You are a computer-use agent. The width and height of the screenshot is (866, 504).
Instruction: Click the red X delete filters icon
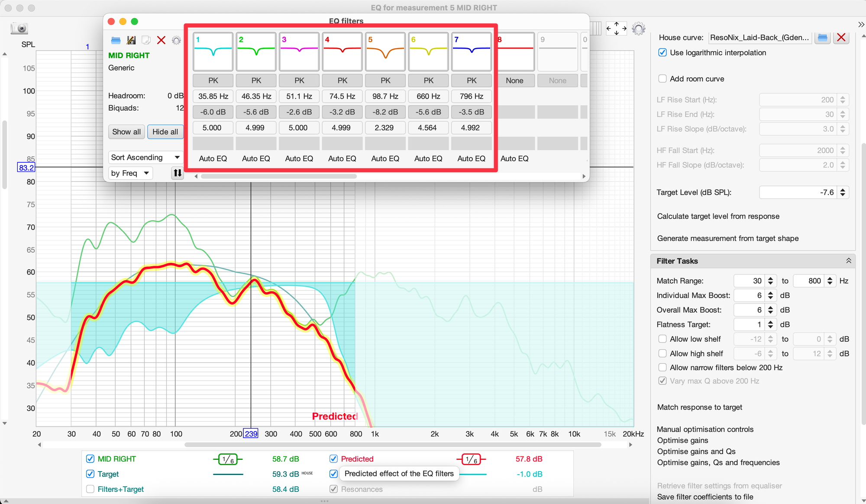161,40
